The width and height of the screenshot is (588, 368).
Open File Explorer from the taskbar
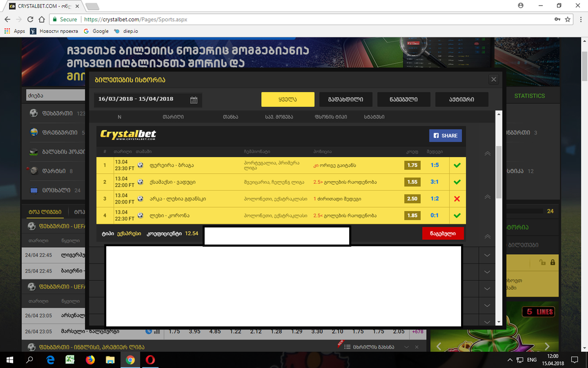coord(110,360)
